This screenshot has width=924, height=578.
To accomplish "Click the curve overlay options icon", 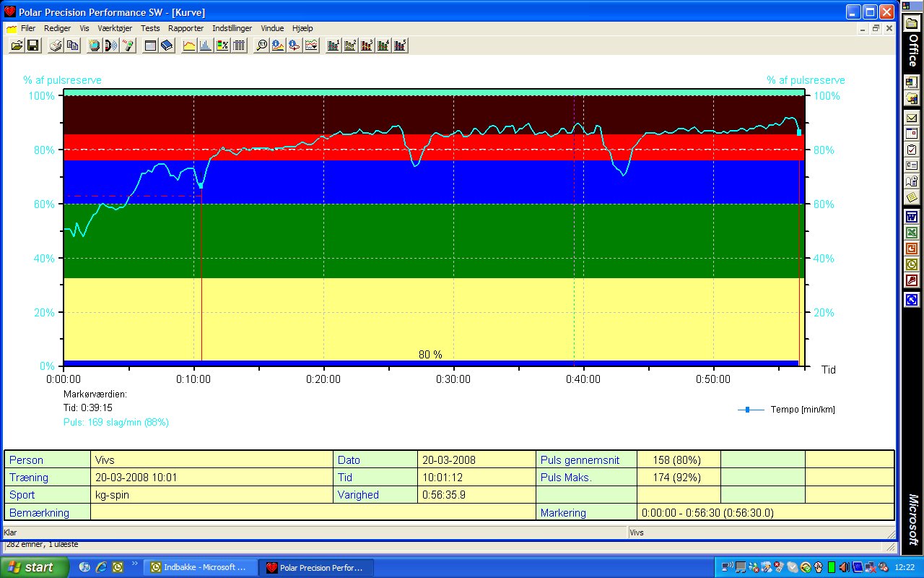I will pyautogui.click(x=310, y=46).
